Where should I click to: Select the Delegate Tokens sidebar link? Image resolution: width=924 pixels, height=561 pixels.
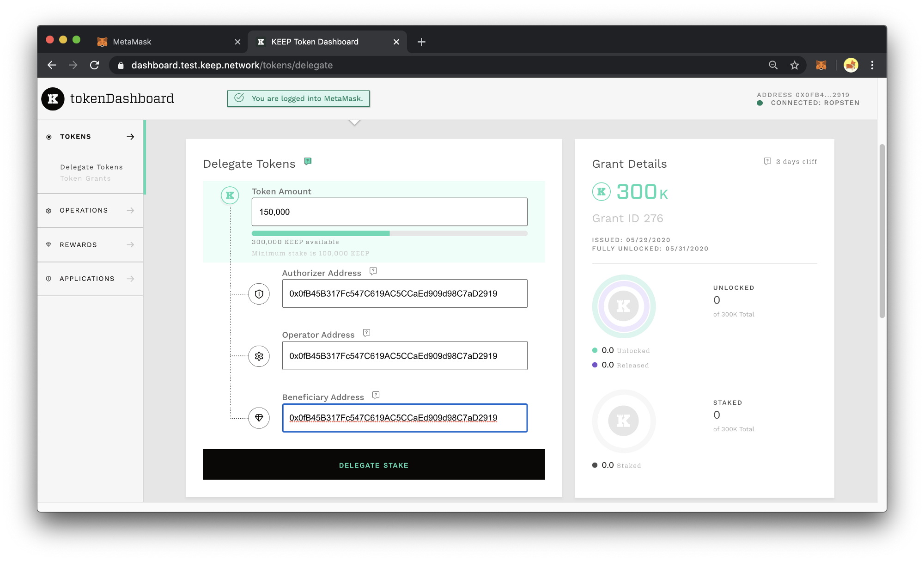coord(91,167)
